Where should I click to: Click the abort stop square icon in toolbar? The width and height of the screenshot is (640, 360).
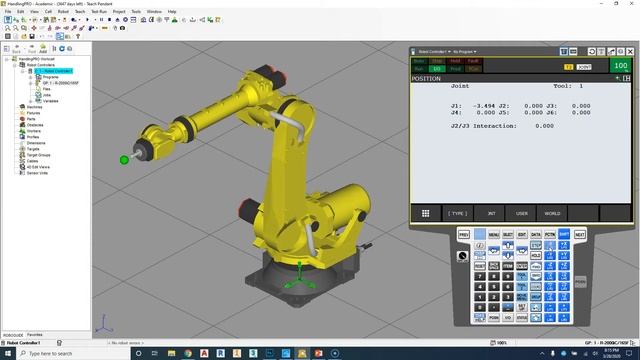(109, 20)
